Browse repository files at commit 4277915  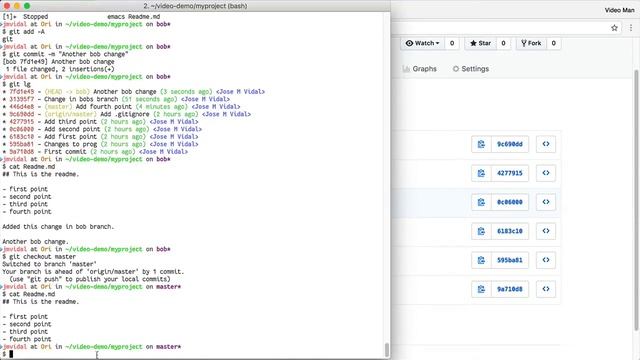[x=546, y=173]
